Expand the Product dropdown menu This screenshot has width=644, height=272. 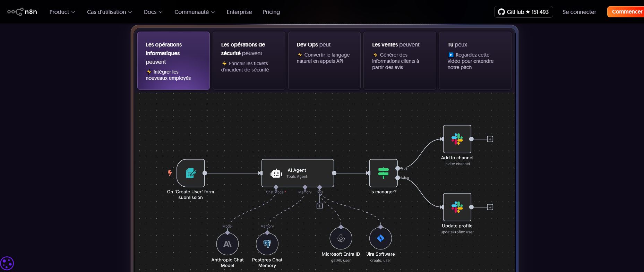click(x=62, y=12)
